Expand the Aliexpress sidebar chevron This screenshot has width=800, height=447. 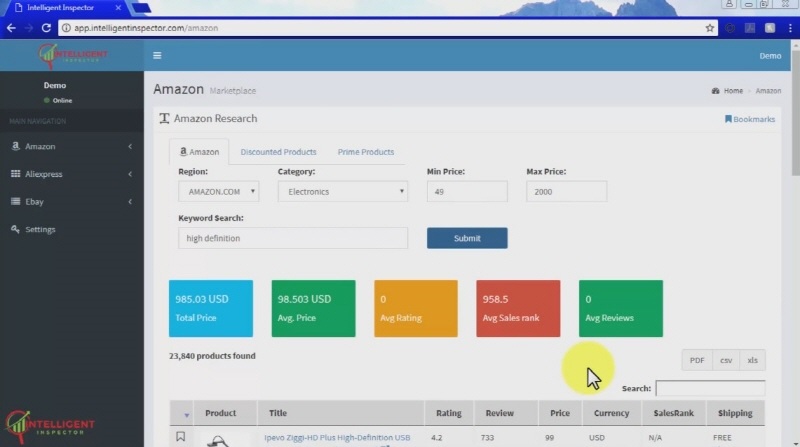click(130, 174)
